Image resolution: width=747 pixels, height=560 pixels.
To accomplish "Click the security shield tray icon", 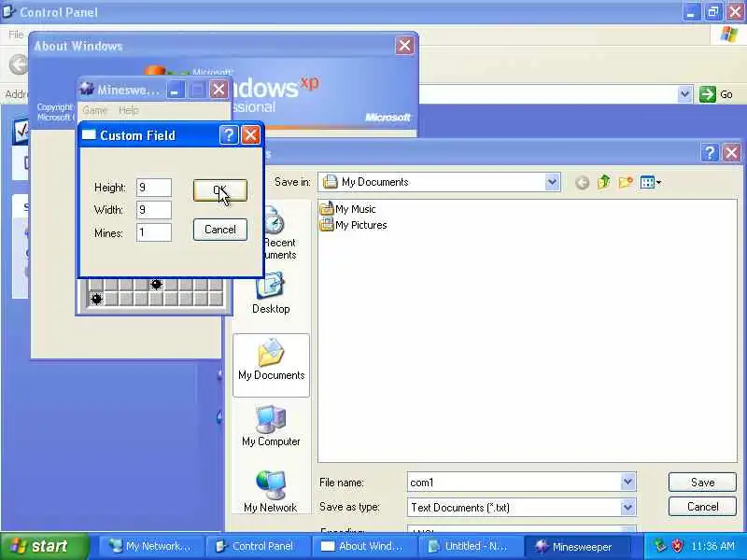I will click(677, 546).
